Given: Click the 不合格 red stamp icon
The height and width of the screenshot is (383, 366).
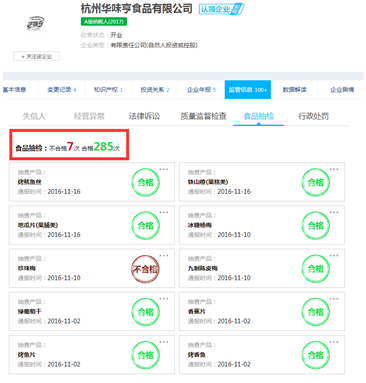Looking at the screenshot, I should [x=145, y=269].
